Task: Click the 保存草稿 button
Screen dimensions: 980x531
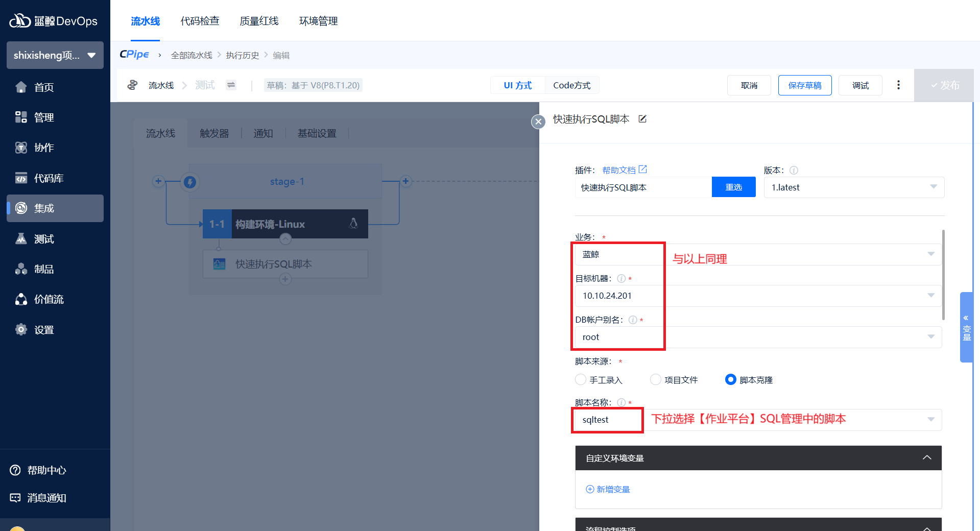Action: pyautogui.click(x=804, y=85)
